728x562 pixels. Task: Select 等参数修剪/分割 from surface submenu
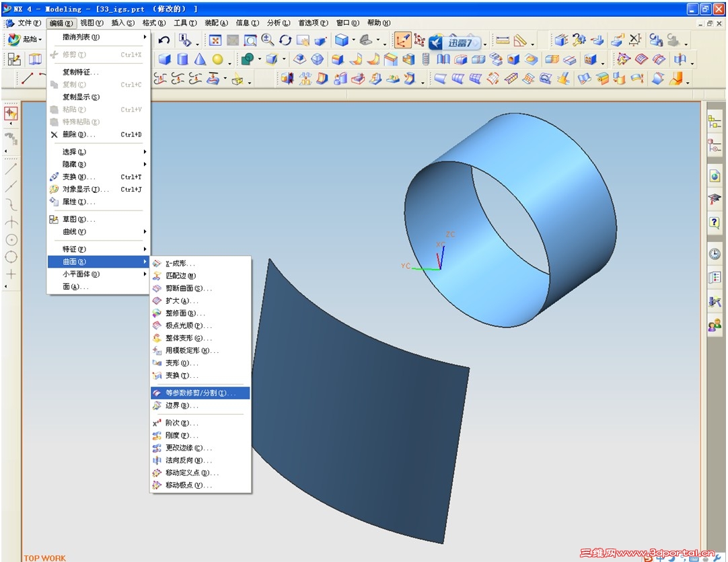pos(200,393)
